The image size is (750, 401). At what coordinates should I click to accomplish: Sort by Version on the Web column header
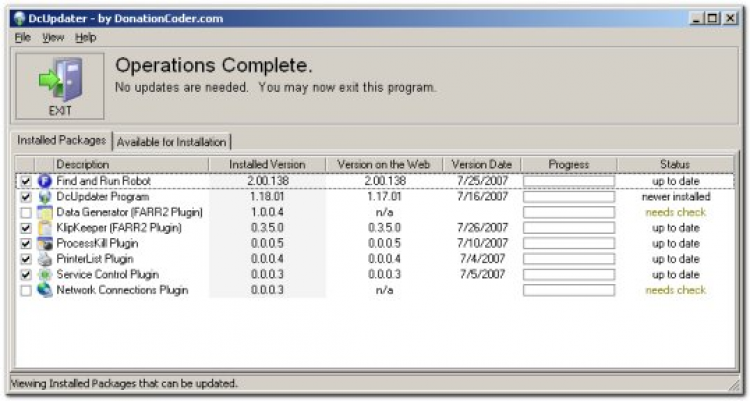coord(384,165)
